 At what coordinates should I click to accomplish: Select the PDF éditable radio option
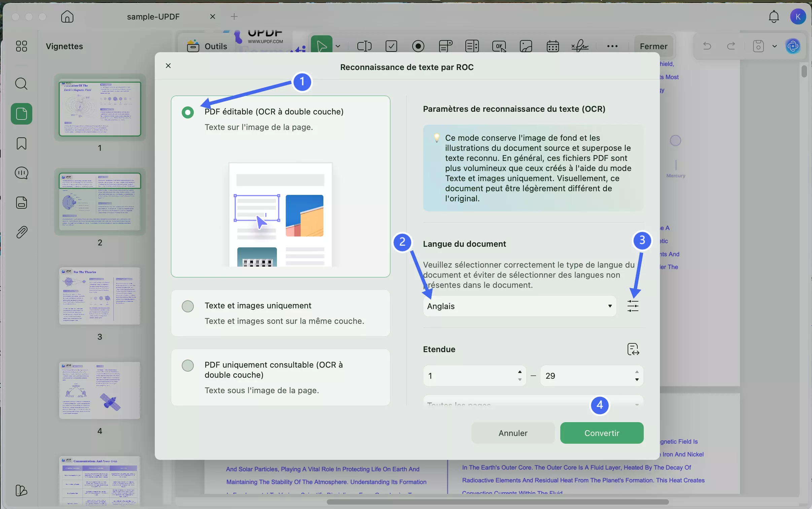(x=188, y=112)
